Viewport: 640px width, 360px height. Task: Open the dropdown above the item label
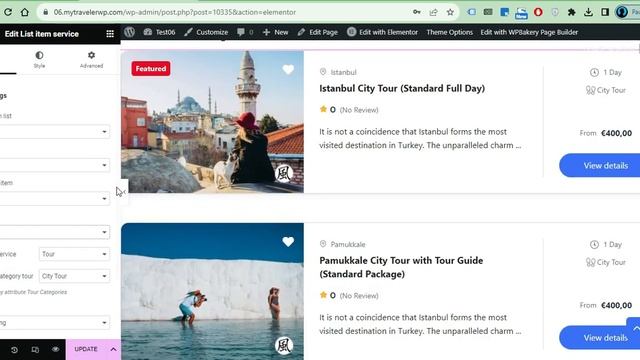click(54, 165)
